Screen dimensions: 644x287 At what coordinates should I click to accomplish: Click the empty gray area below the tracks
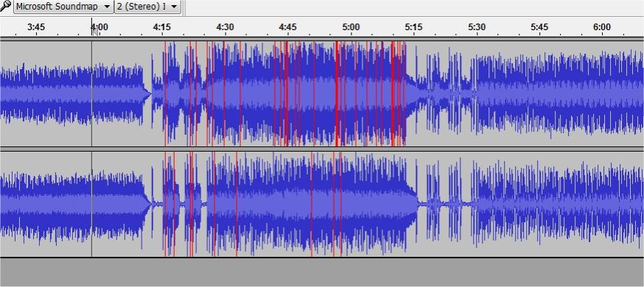322,272
